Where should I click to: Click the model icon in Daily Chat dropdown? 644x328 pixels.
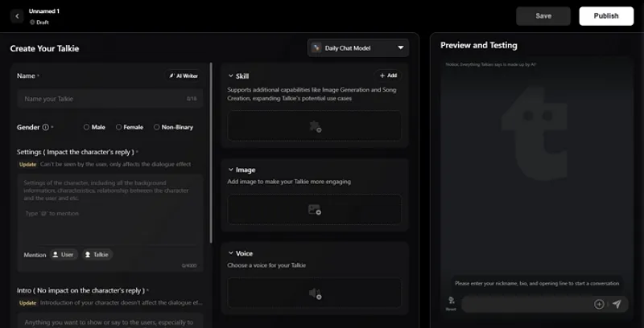pos(316,47)
